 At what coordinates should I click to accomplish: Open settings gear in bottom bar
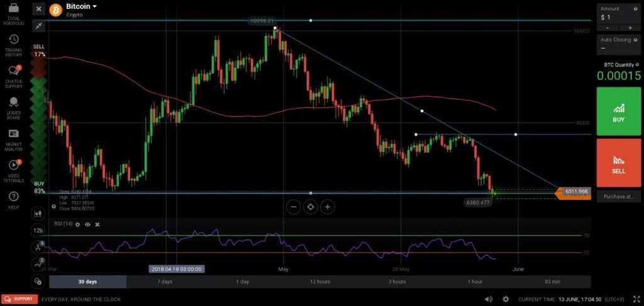point(506,300)
